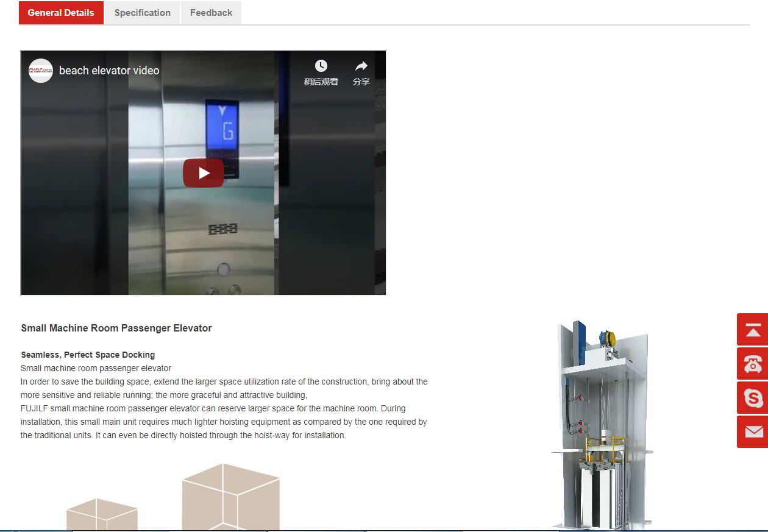Click the red back-to-top arrow button
The height and width of the screenshot is (532, 768).
click(753, 330)
